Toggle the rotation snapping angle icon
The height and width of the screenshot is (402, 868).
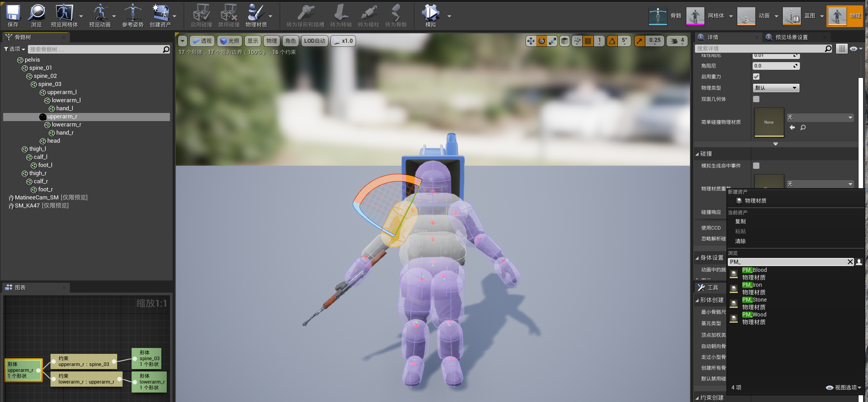(612, 41)
